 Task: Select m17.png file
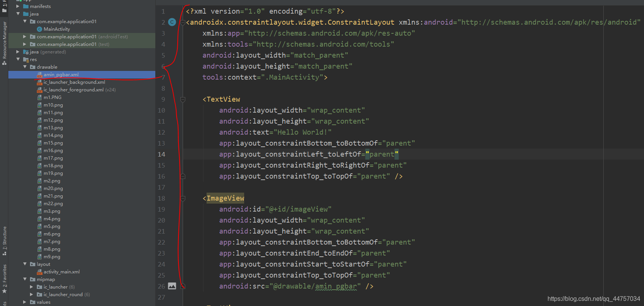[x=53, y=158]
